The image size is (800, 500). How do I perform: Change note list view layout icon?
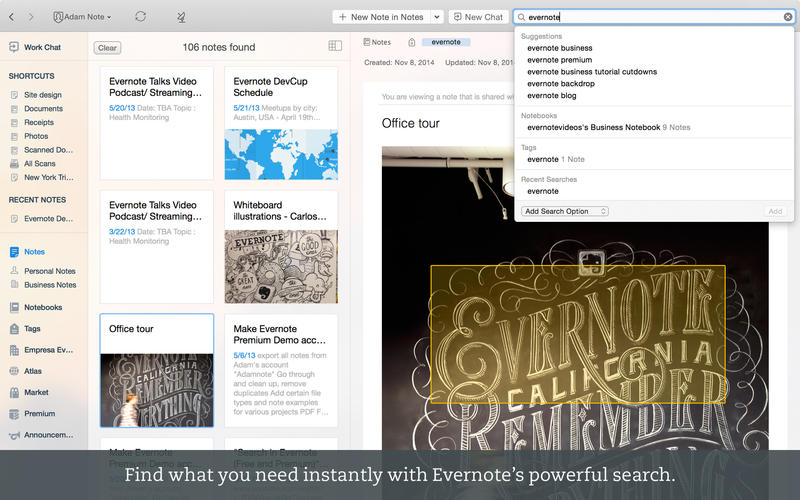pos(335,46)
